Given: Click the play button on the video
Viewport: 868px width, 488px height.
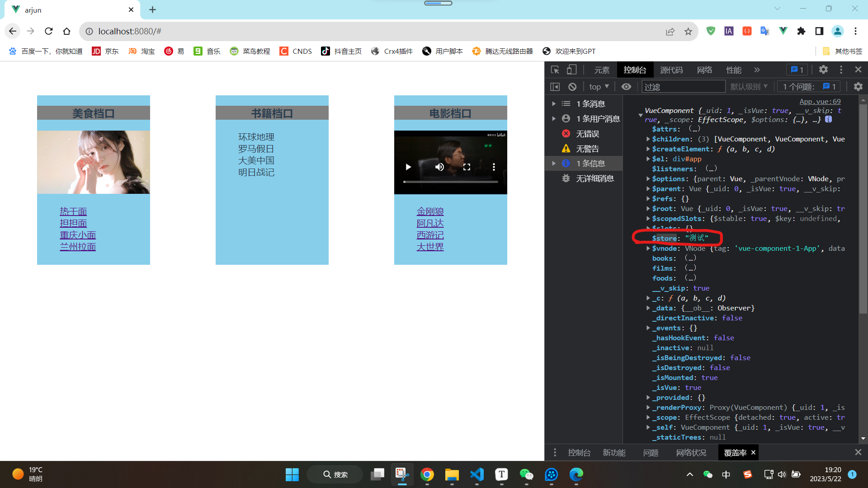Looking at the screenshot, I should [x=408, y=168].
